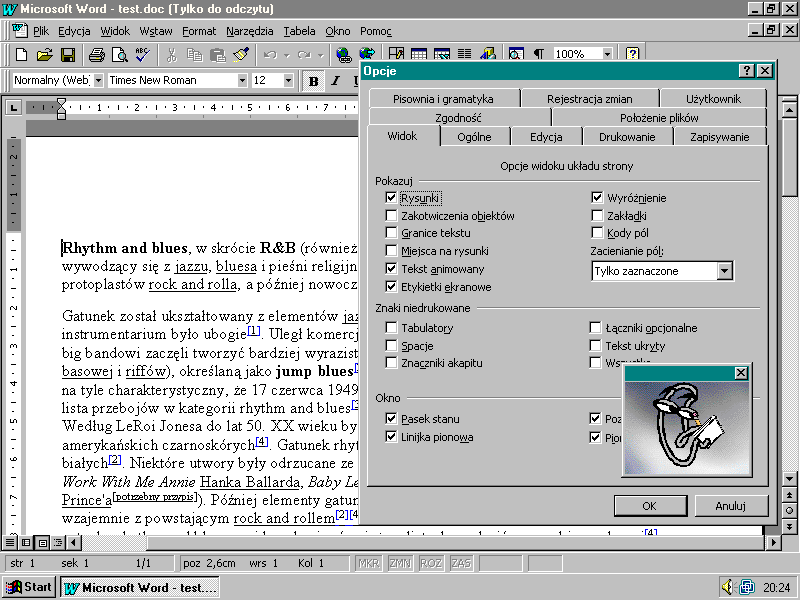This screenshot has width=800, height=600.
Task: Toggle the Drawing toolbar shapes icon
Action: tap(488, 53)
